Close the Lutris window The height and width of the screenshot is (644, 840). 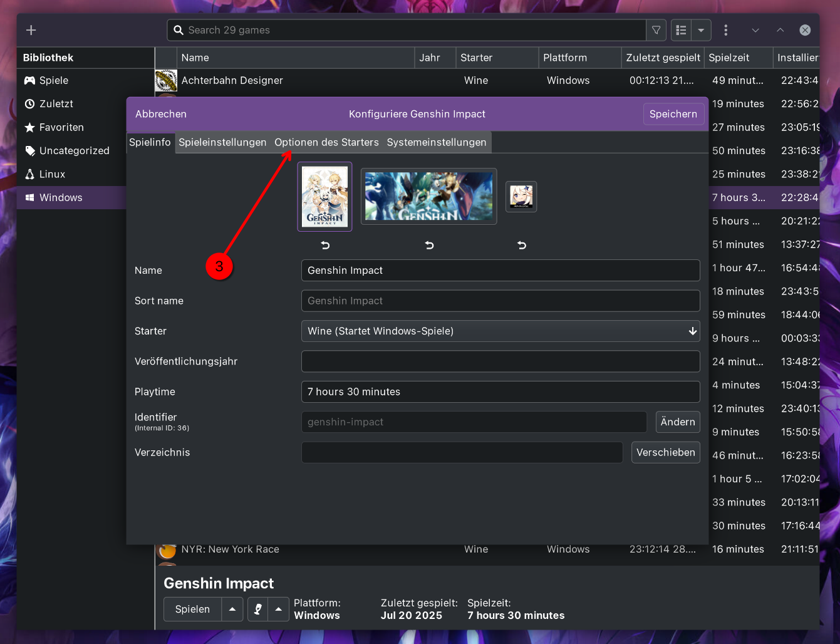(806, 30)
